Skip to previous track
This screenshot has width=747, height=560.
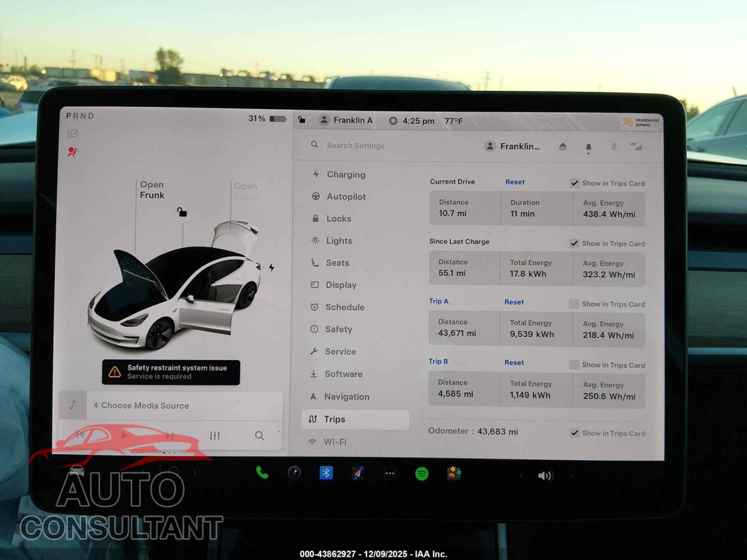(80, 435)
